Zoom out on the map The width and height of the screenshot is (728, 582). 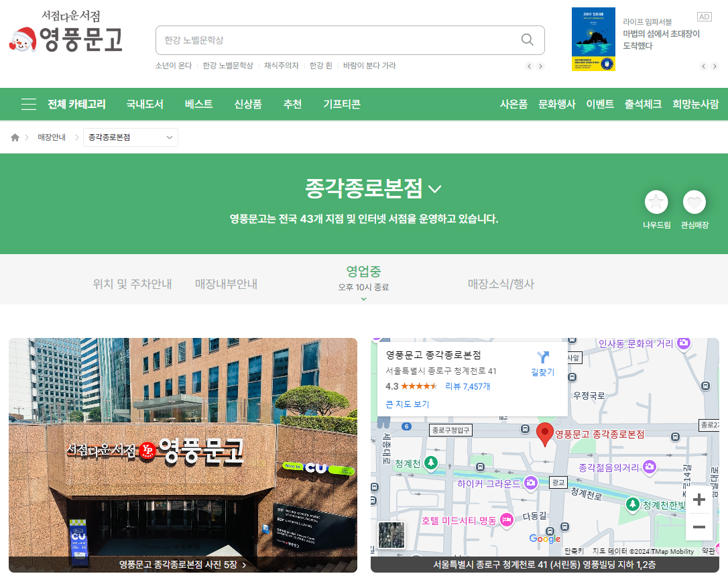click(x=699, y=527)
